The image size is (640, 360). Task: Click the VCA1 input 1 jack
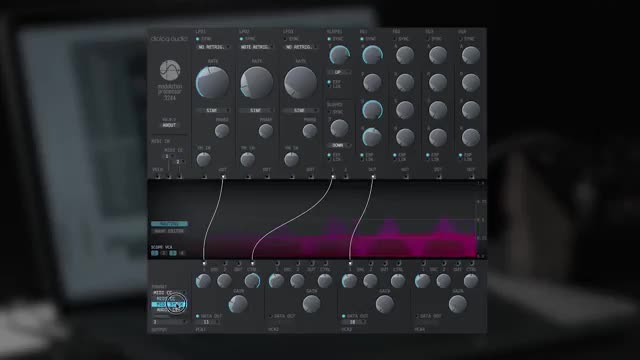[204, 263]
